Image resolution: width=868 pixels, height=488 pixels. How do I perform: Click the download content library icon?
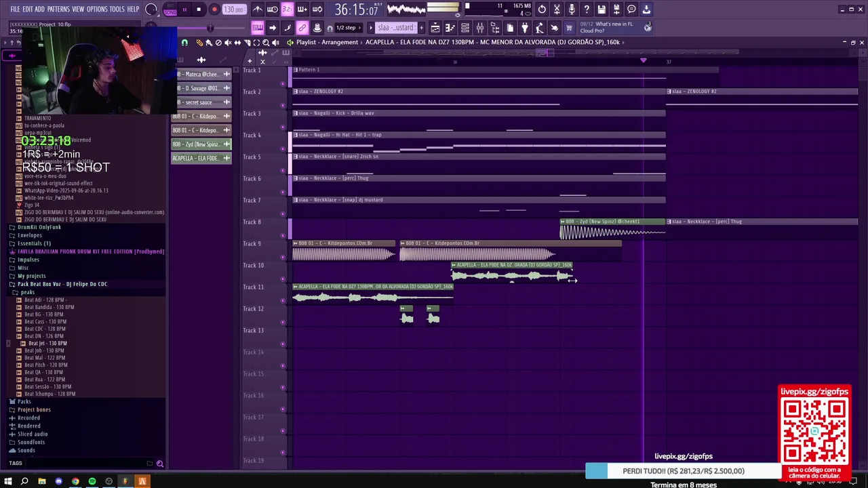point(646,9)
